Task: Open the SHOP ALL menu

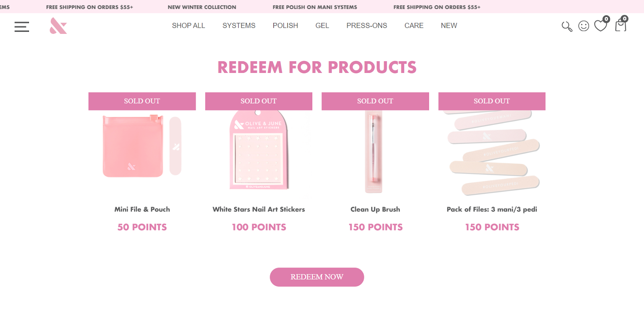Action: [188, 26]
